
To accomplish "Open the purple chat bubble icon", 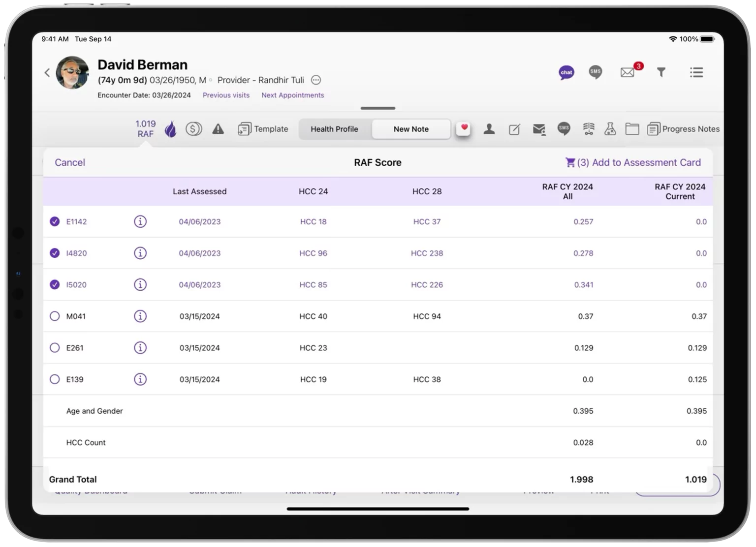I will (566, 73).
